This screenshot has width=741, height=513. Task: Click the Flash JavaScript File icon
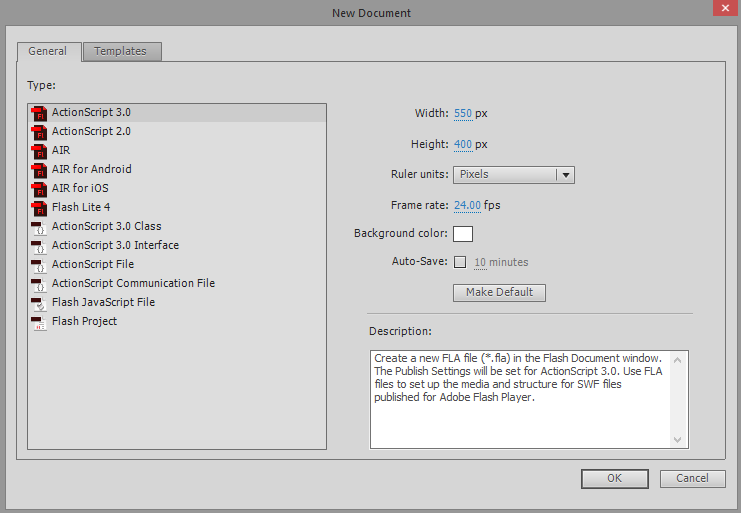[39, 304]
